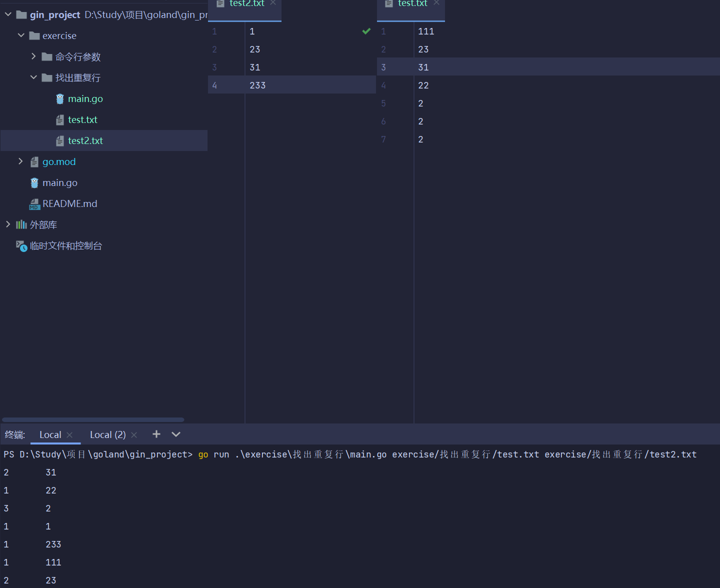This screenshot has width=720, height=588.
Task: Add a new terminal session with plus
Action: [x=156, y=434]
